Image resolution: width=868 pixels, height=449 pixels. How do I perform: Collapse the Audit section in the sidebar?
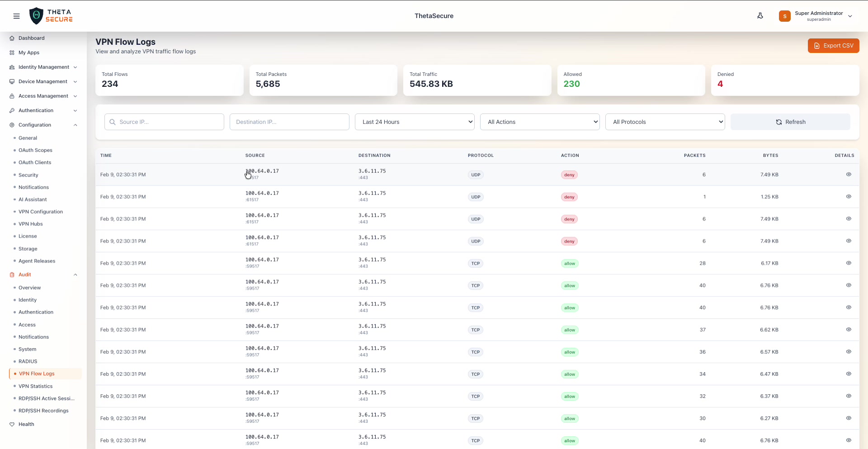click(x=75, y=275)
